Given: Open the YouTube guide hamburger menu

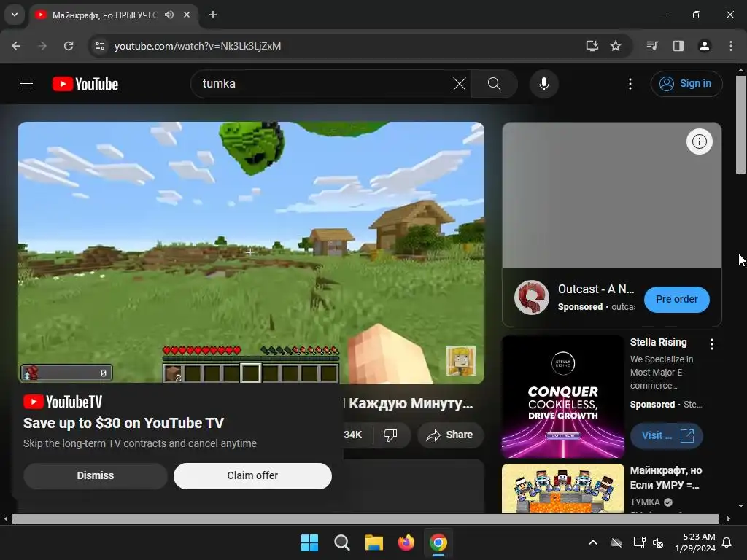Looking at the screenshot, I should [x=26, y=84].
